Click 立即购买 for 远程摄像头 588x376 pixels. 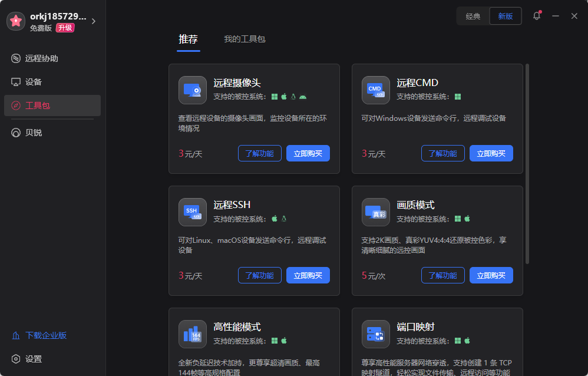tap(308, 153)
